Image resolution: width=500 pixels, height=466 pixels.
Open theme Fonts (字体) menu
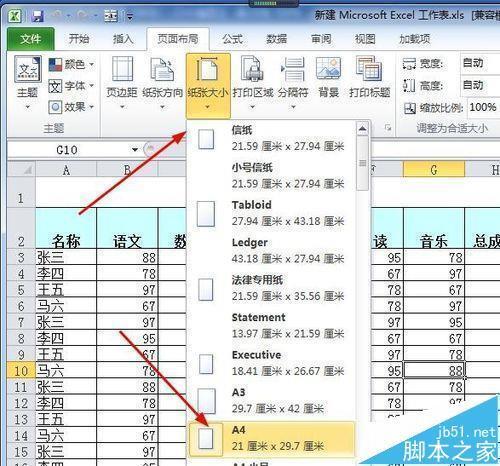71,86
